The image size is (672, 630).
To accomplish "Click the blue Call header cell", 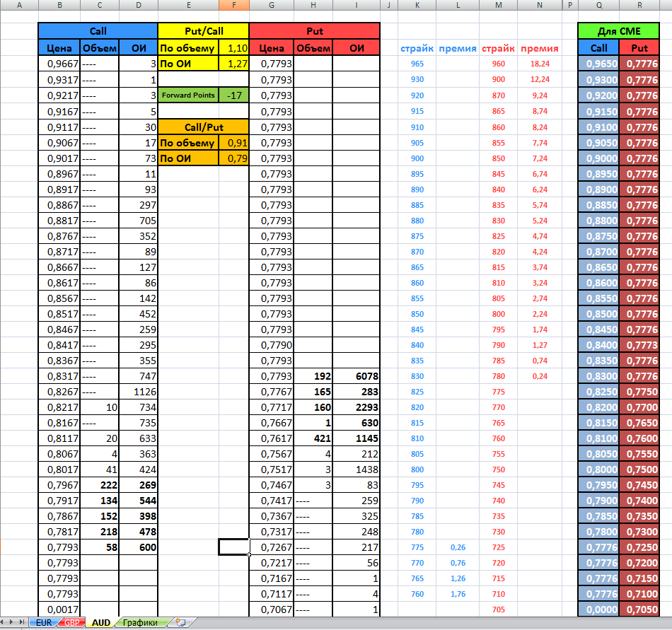I will 98,31.
